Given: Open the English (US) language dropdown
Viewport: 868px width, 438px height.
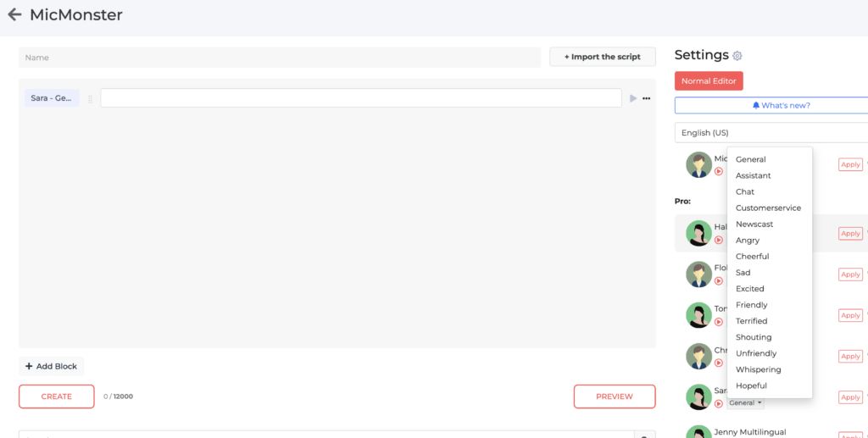Looking at the screenshot, I should (x=771, y=133).
